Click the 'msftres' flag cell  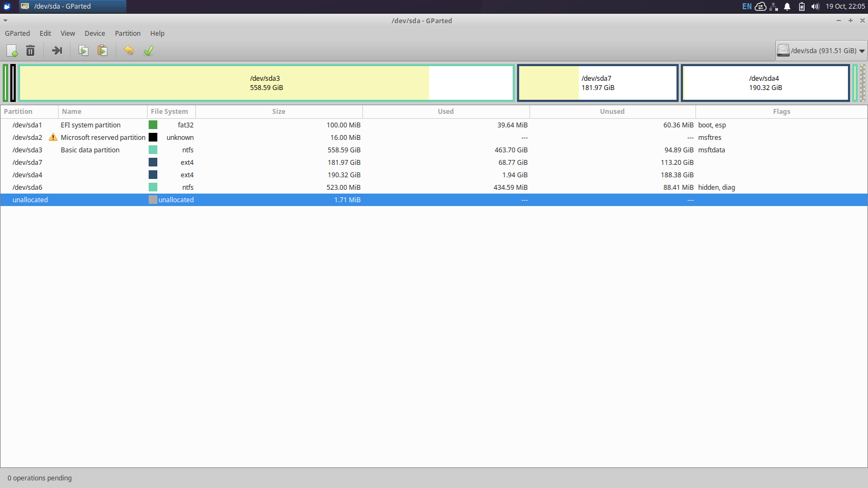710,137
